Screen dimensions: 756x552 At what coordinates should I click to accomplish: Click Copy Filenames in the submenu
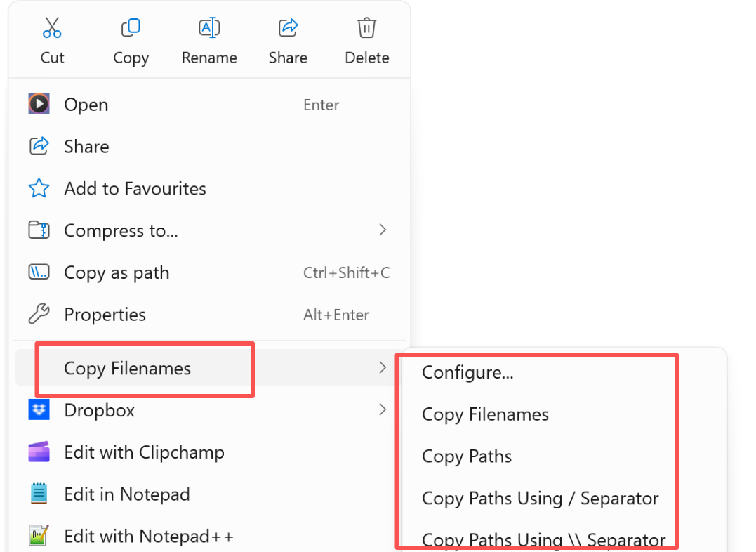485,414
